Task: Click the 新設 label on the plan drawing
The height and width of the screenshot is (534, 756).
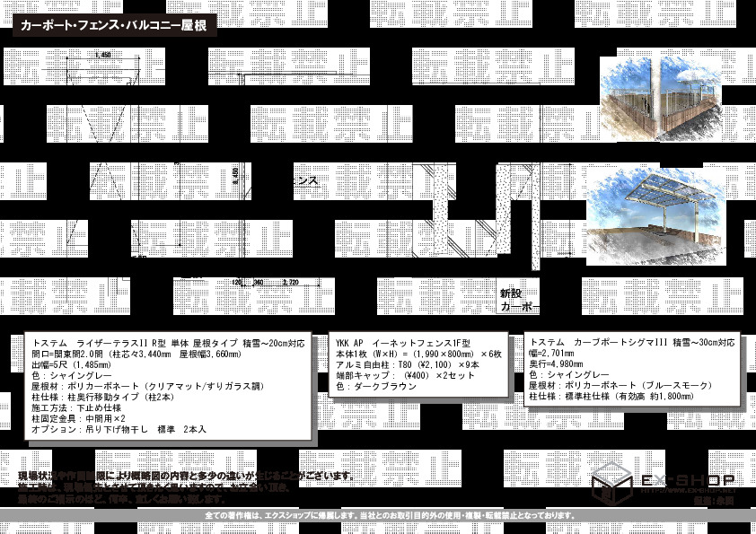Action: [x=511, y=293]
